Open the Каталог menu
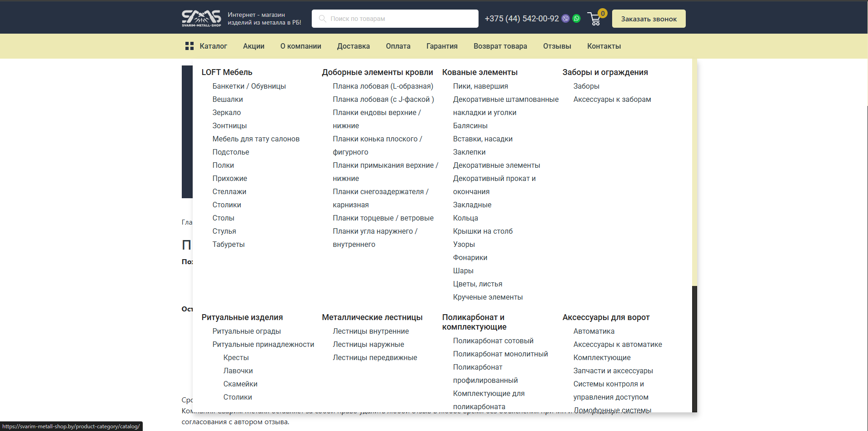868x431 pixels. click(x=214, y=46)
